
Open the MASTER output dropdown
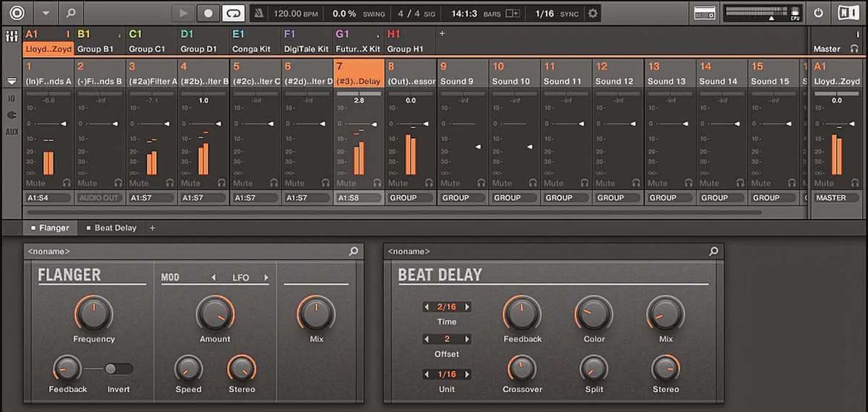click(x=836, y=197)
